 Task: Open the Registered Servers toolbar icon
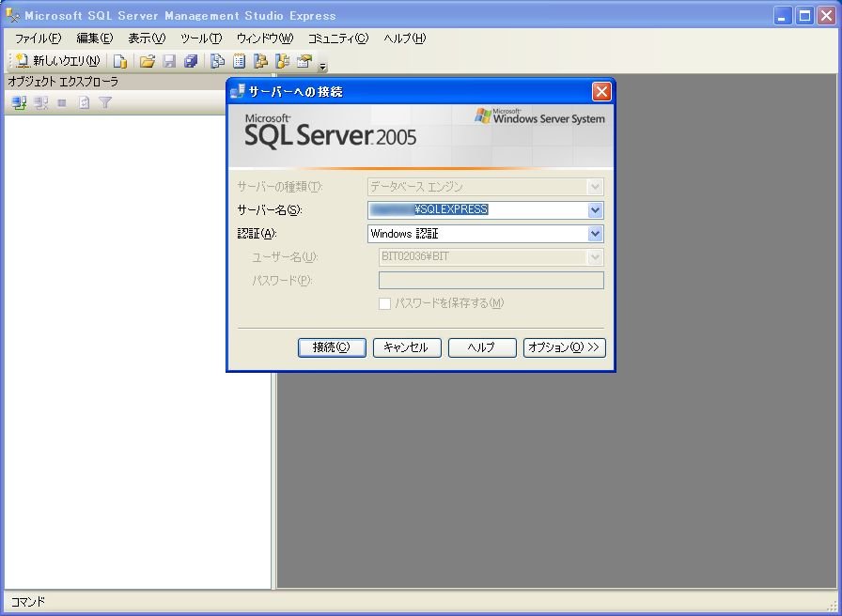point(217,61)
